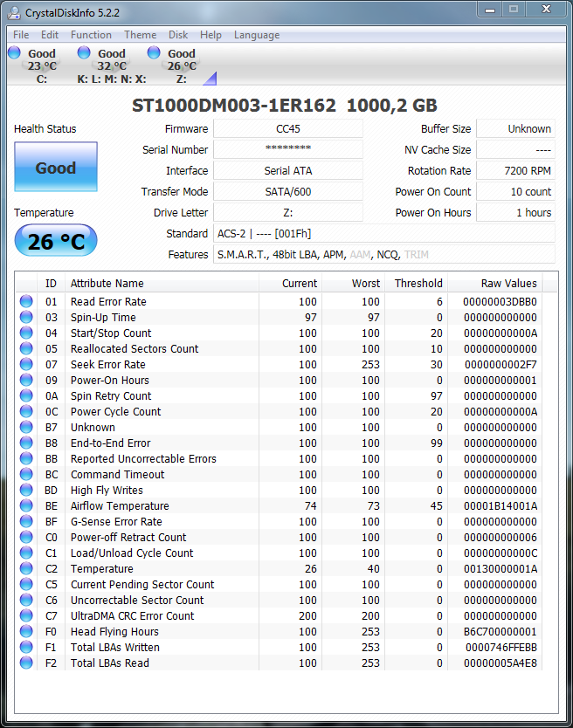
Task: Select the Total LBAs Written row
Action: click(x=279, y=647)
